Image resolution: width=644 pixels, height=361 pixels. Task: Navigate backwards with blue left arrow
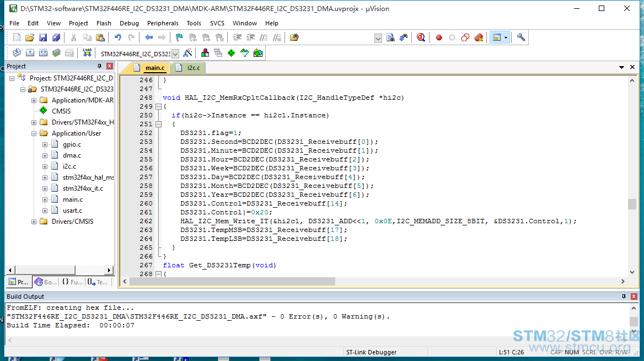coord(149,37)
